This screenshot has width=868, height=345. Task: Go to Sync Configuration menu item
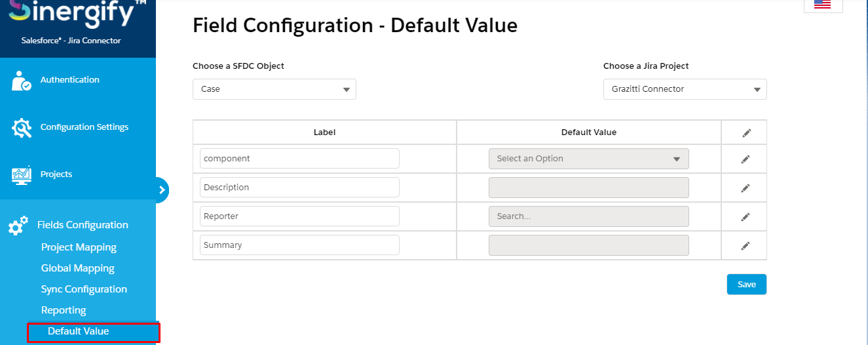point(84,289)
